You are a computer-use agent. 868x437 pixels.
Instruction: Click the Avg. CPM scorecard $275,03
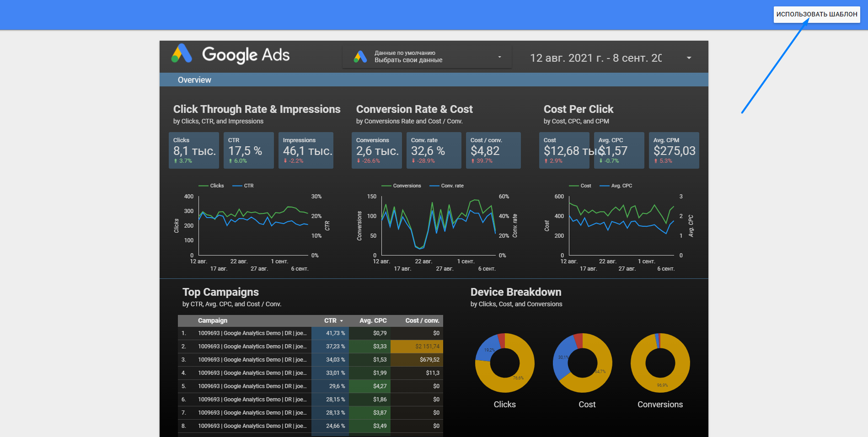[674, 150]
